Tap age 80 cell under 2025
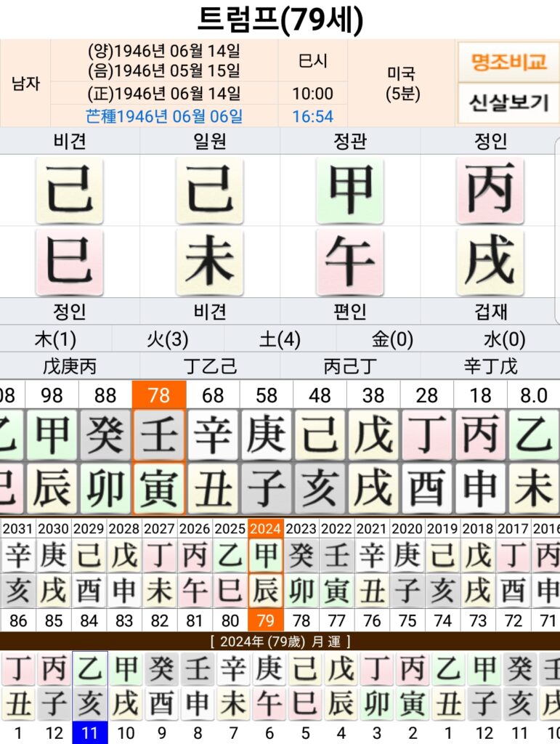 coord(230,620)
